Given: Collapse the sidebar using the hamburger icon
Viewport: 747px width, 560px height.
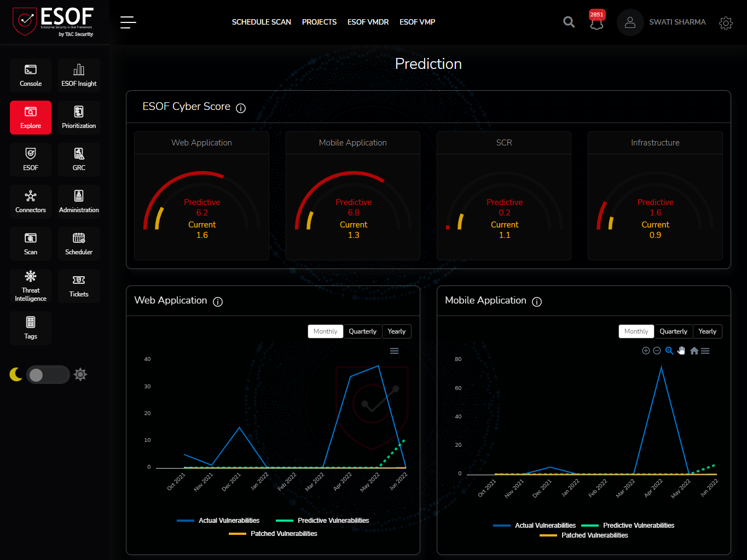Looking at the screenshot, I should 128,22.
